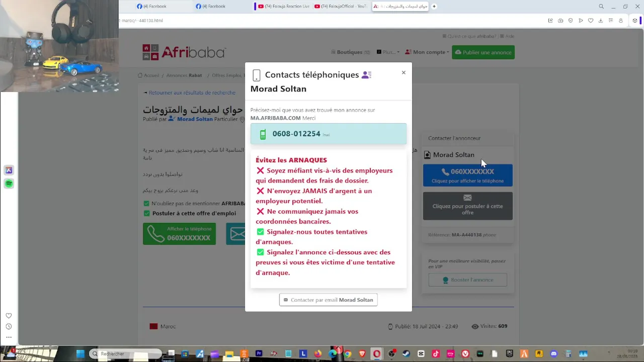This screenshot has height=362, width=644.
Task: Click the edit/pinboard icon in address bar
Action: [550, 21]
